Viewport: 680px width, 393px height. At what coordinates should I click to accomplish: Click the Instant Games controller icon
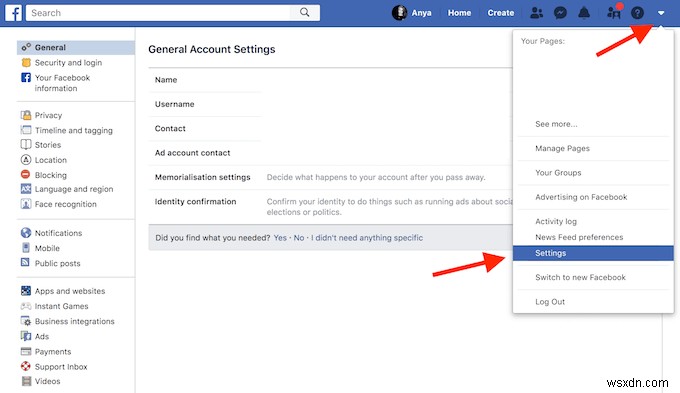26,306
